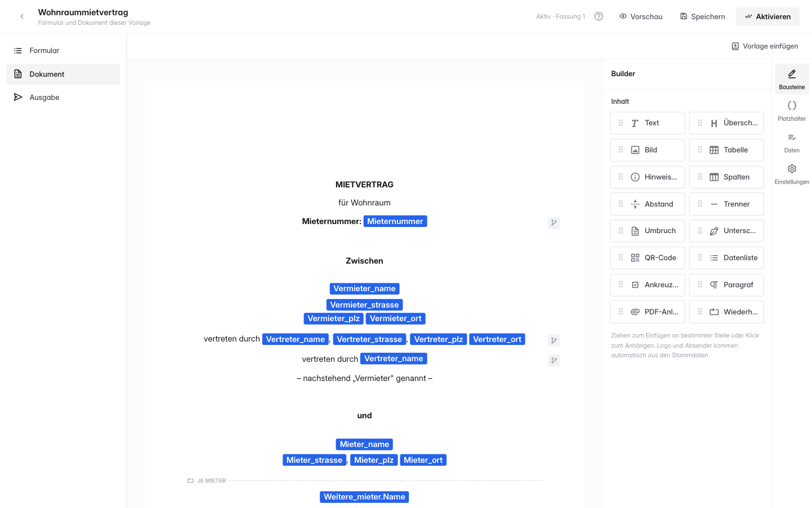
Task: Click the Aktivieren button
Action: tap(767, 16)
